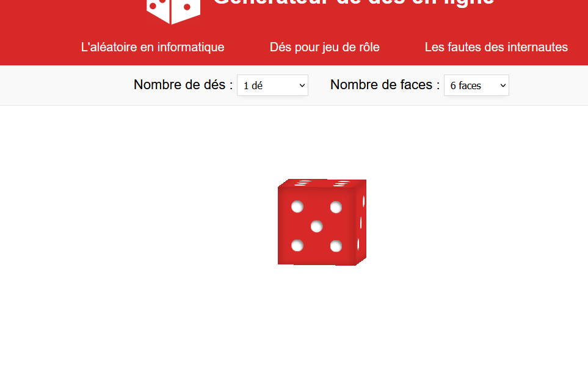Click the site title text in the header
Viewport: 588px width, 375px height.
coord(354,3)
